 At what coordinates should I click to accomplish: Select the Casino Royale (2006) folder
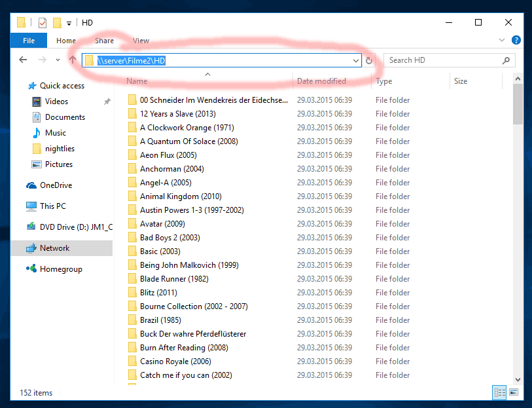[169, 361]
